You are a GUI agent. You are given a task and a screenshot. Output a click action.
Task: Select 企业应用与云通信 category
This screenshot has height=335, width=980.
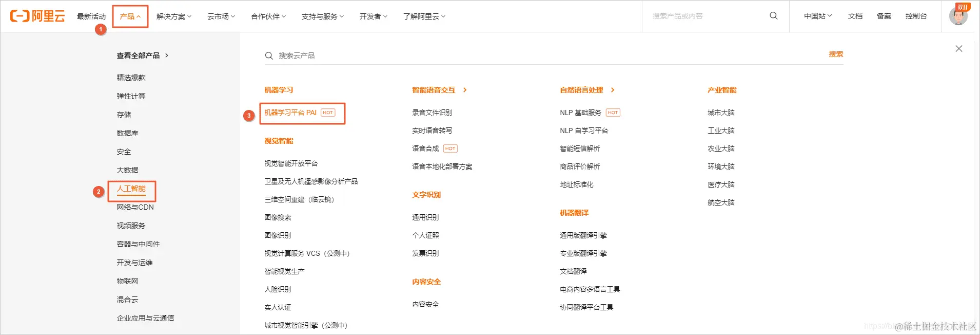click(x=145, y=318)
